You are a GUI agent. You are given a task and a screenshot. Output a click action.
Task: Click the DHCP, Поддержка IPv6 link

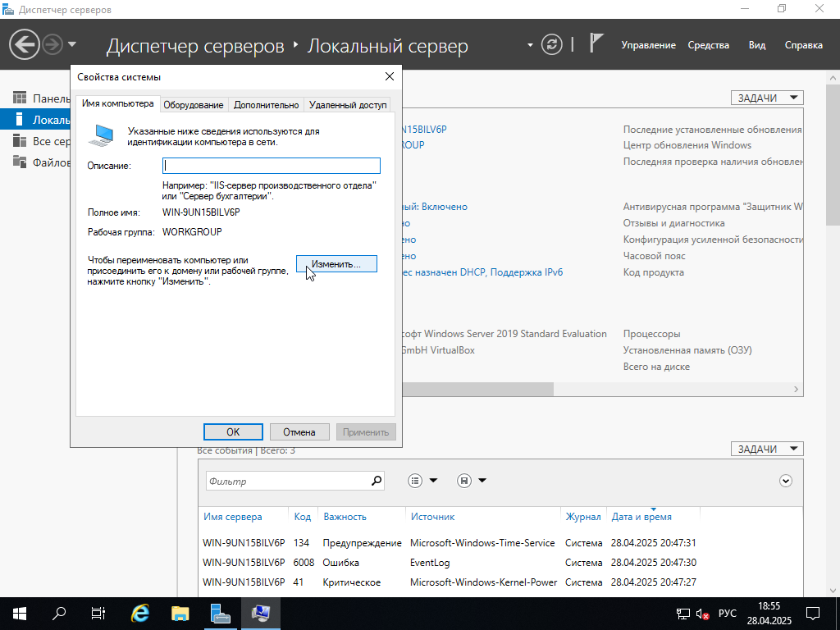pos(482,272)
